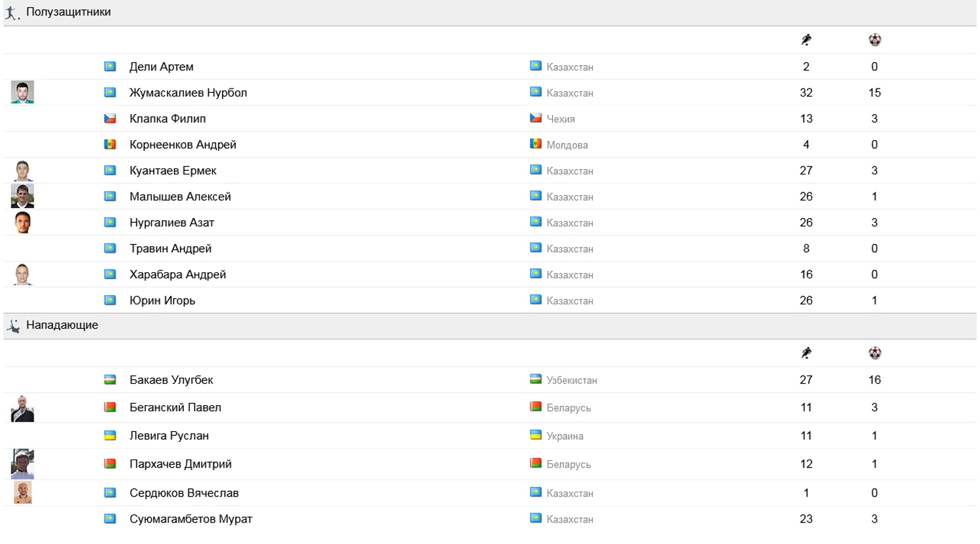This screenshot has width=980, height=544.
Task: Click the running player icon in midfielders header
Action: point(806,40)
